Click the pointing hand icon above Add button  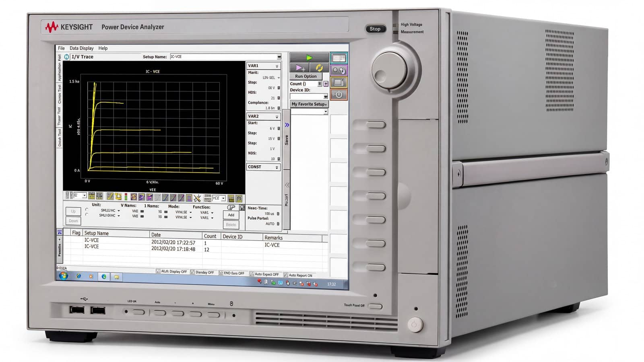click(x=231, y=208)
